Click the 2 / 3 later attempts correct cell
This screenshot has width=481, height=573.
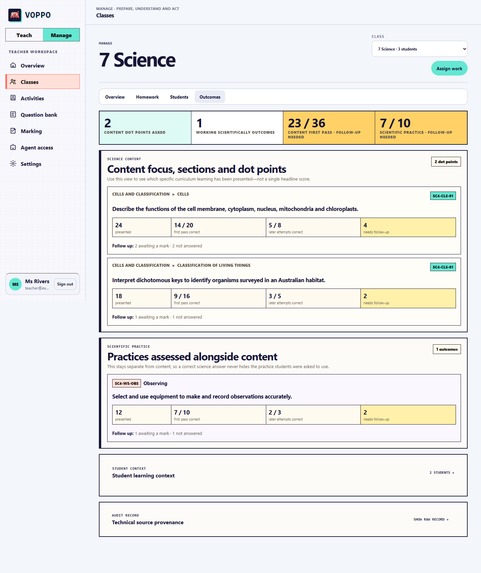tap(313, 415)
